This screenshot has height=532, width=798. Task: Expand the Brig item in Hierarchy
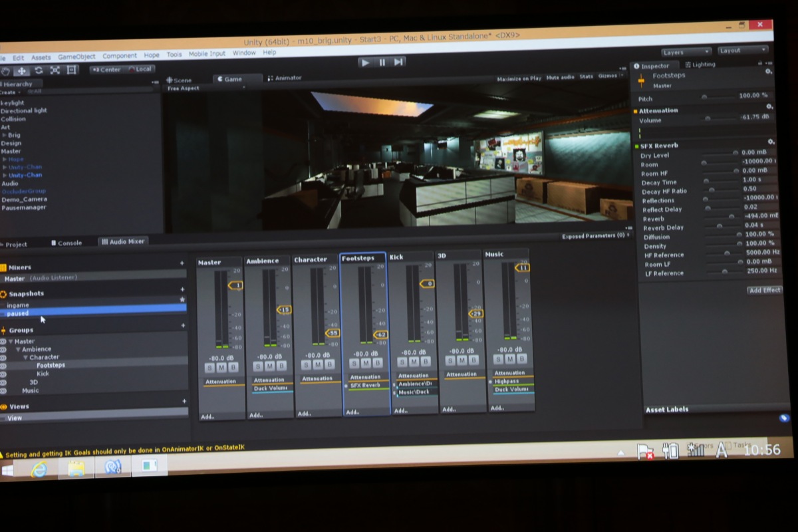(5, 135)
